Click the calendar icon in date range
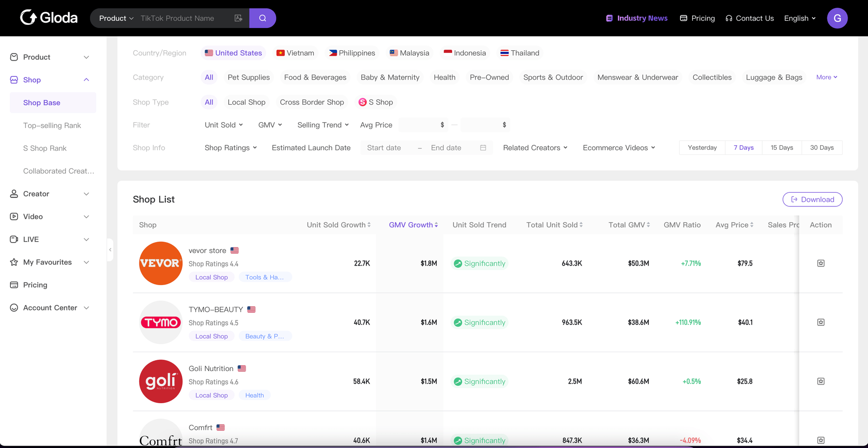The height and width of the screenshot is (448, 868). 483,148
